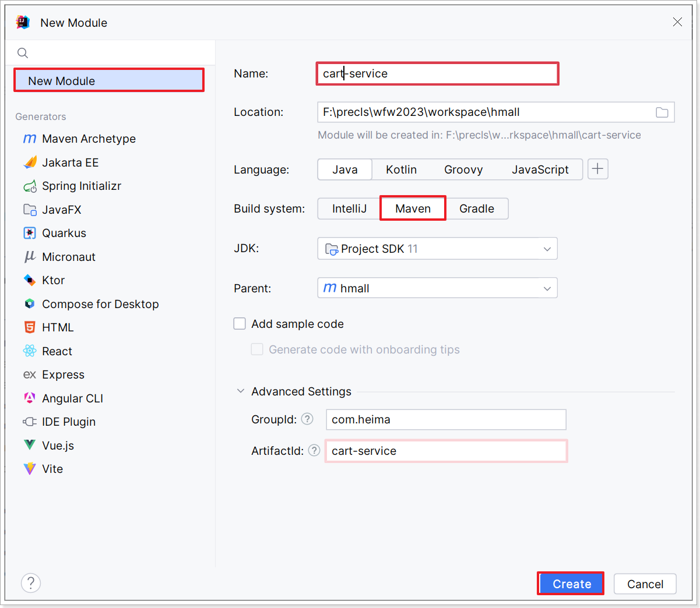Choose IntelliJ build system

(349, 208)
